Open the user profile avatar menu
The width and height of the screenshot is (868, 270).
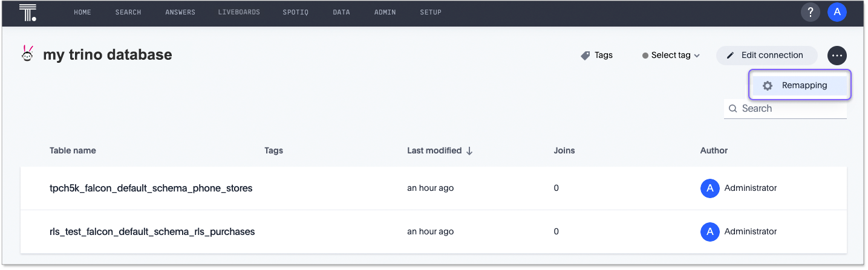(837, 12)
